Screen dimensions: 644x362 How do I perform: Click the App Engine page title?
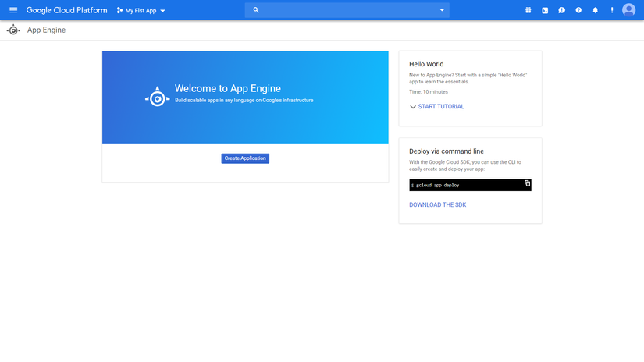click(46, 30)
